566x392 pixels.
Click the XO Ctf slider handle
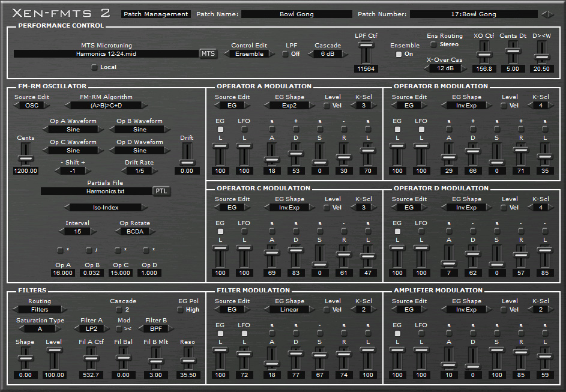pyautogui.click(x=484, y=55)
